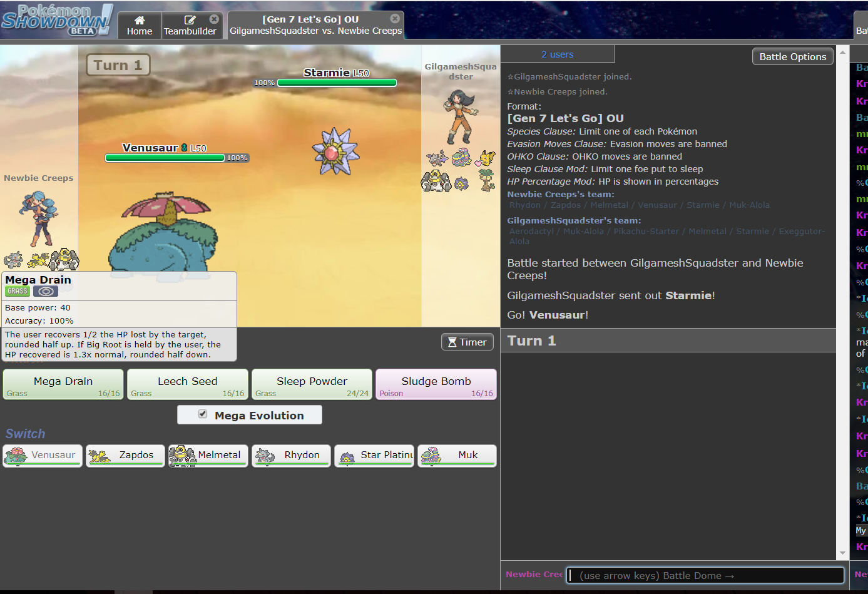This screenshot has height=594, width=868.
Task: Switch to Melmetal
Action: click(208, 456)
